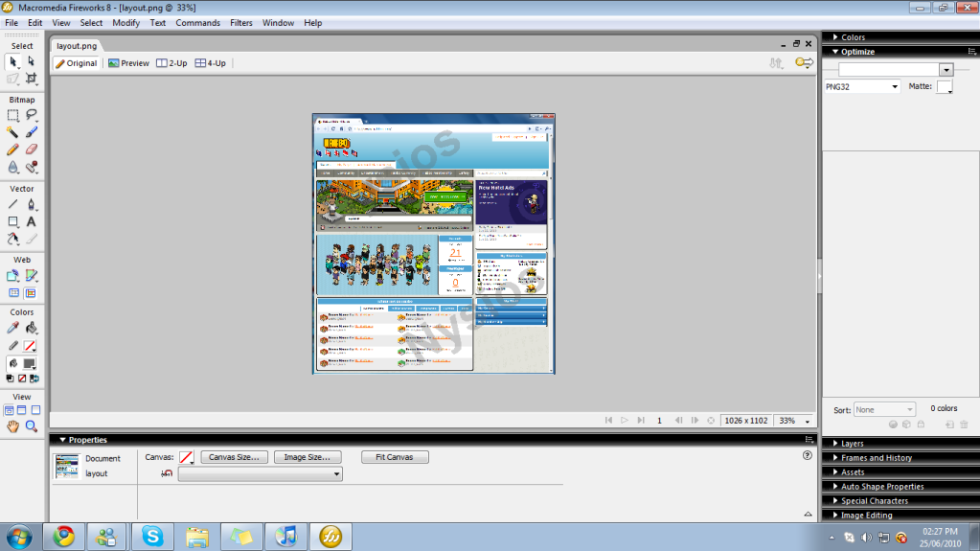Switch to 2-Up view mode
This screenshot has height=551, width=980.
172,63
